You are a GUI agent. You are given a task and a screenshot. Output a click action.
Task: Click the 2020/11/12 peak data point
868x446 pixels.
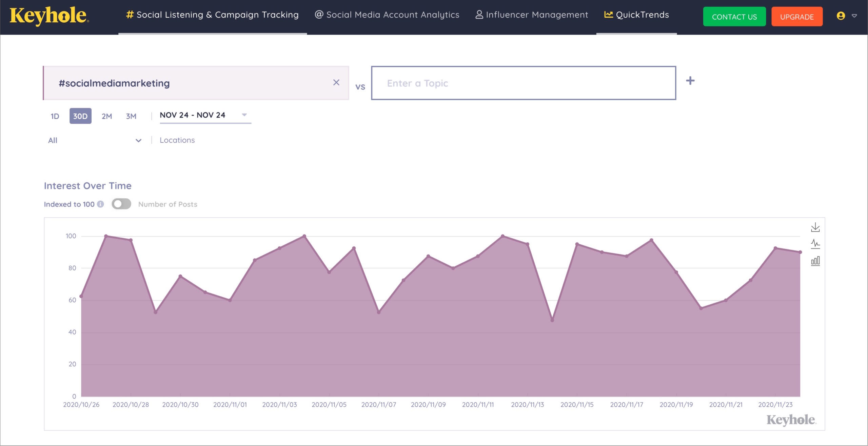(x=502, y=236)
